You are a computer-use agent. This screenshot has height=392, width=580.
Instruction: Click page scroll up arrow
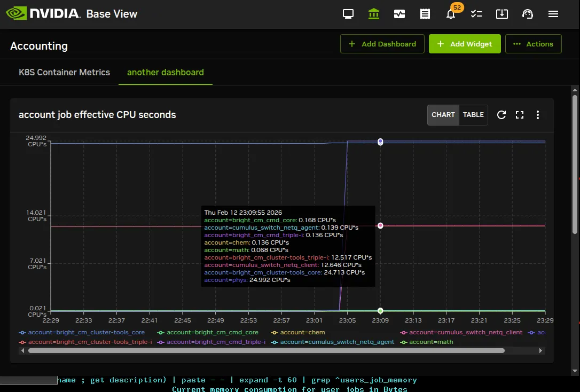[575, 90]
